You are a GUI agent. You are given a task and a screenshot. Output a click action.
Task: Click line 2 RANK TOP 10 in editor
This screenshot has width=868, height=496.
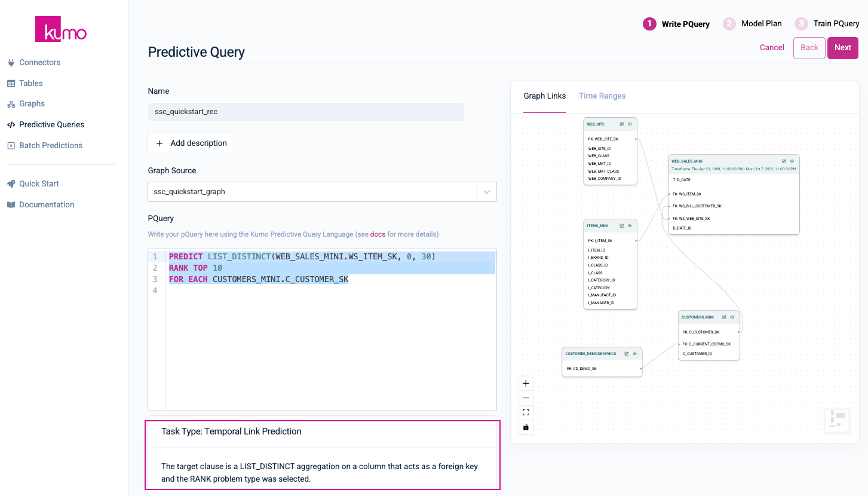(195, 268)
